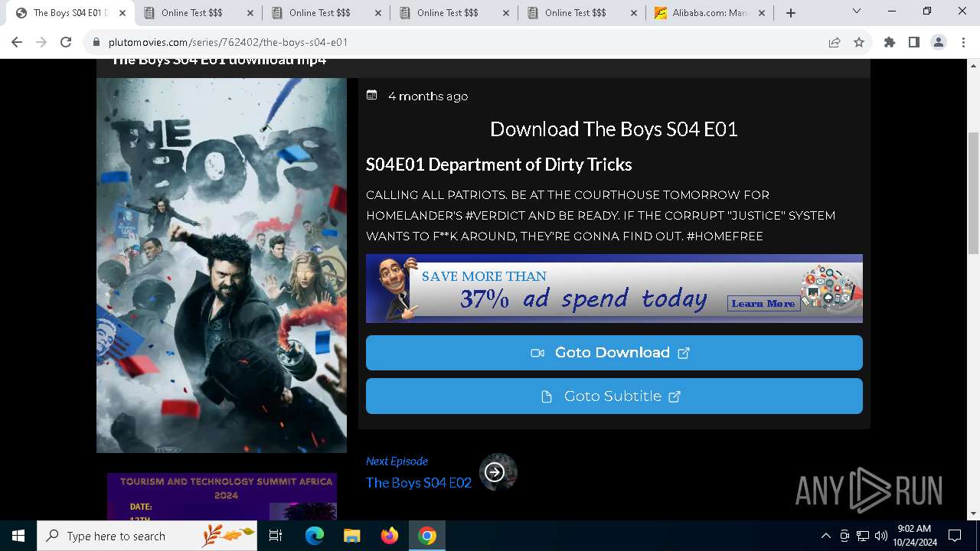Reload the current page

tap(66, 42)
